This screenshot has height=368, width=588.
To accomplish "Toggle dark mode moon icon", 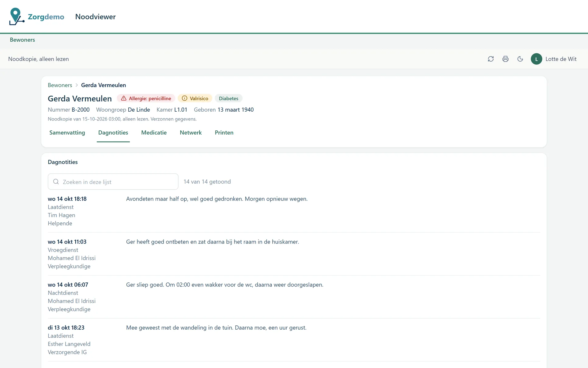I will click(x=520, y=59).
